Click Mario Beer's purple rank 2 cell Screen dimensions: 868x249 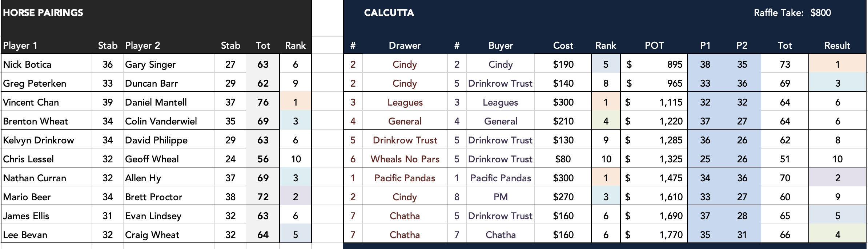click(296, 197)
